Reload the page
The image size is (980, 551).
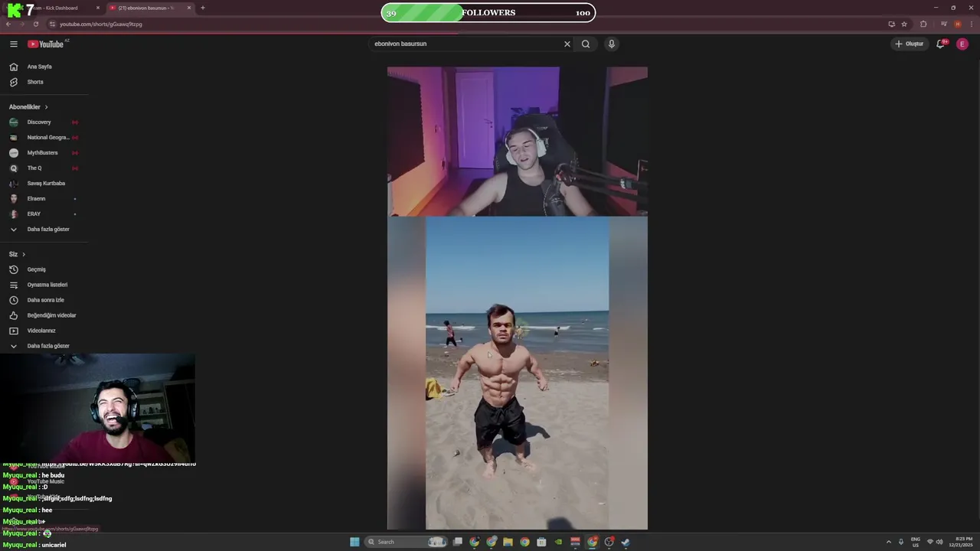point(35,24)
